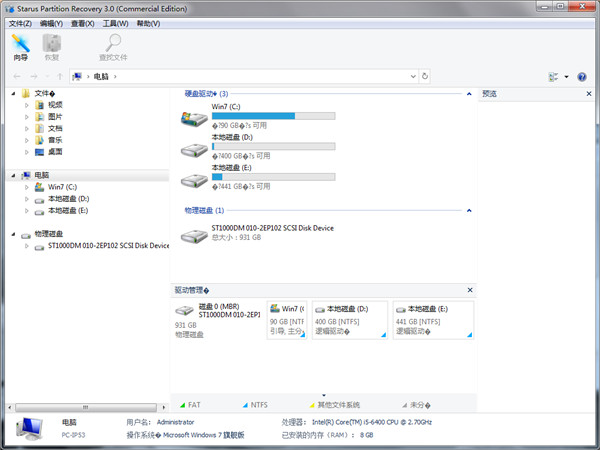Viewport: 600px width, 450px height.
Task: Select the Win7 (C:) drive icon in main pane
Action: 194,119
